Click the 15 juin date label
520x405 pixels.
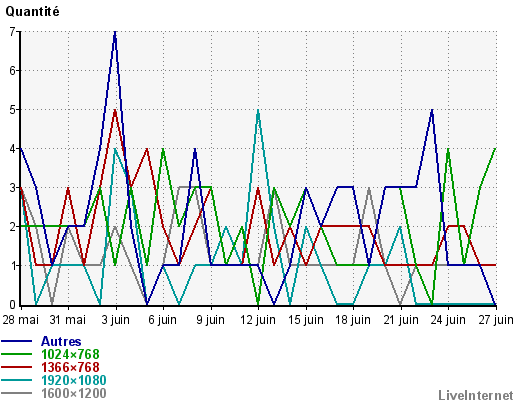(306, 320)
